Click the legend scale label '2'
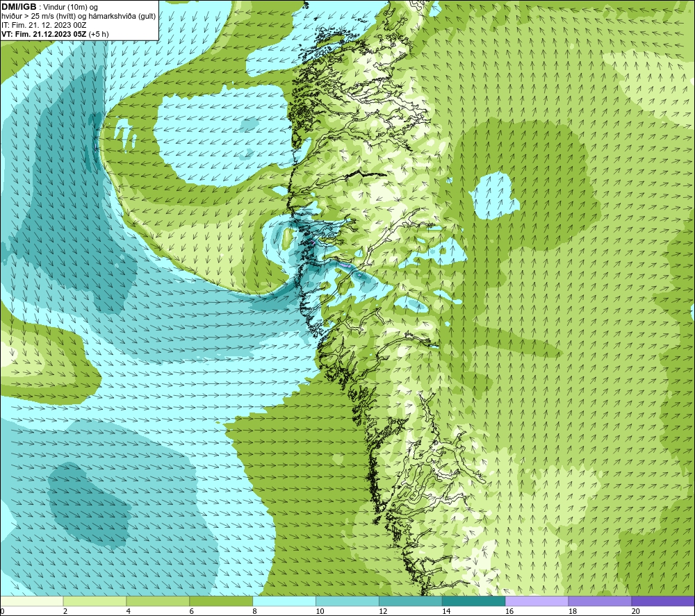Screen dimensions: 695x616 (x=65, y=612)
